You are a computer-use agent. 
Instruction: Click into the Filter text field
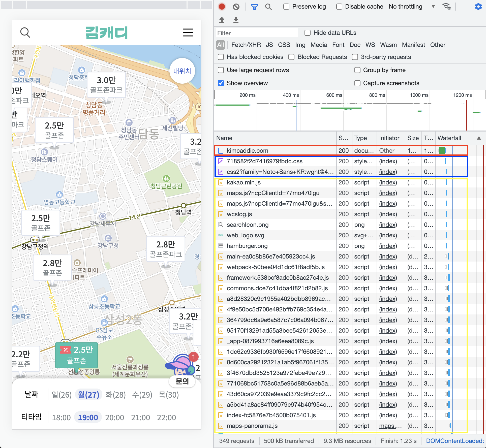[x=256, y=33]
